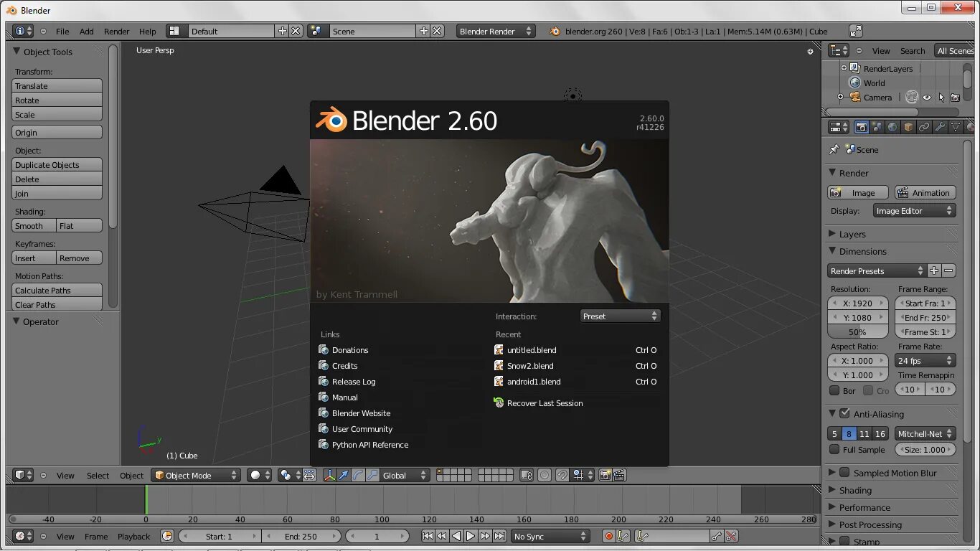The width and height of the screenshot is (980, 551).
Task: Open the Release Log link on splash
Action: pos(354,381)
